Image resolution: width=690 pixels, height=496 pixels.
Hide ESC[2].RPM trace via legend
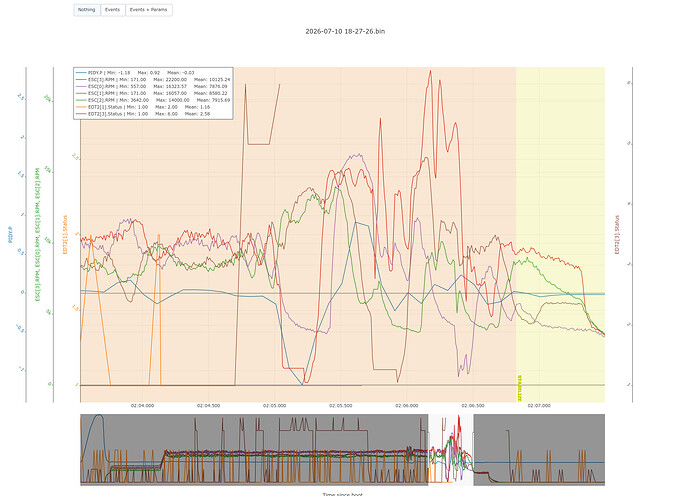click(x=153, y=100)
